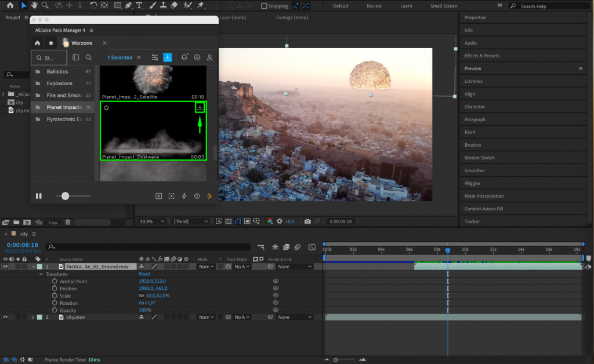Hide the city.mov layer visibility eye
The image size is (594, 364).
click(5, 316)
